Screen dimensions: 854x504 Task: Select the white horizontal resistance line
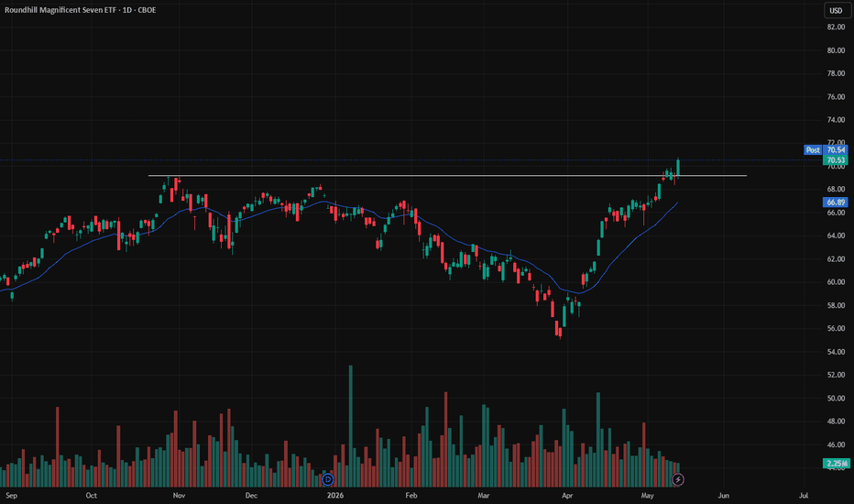[x=446, y=175]
